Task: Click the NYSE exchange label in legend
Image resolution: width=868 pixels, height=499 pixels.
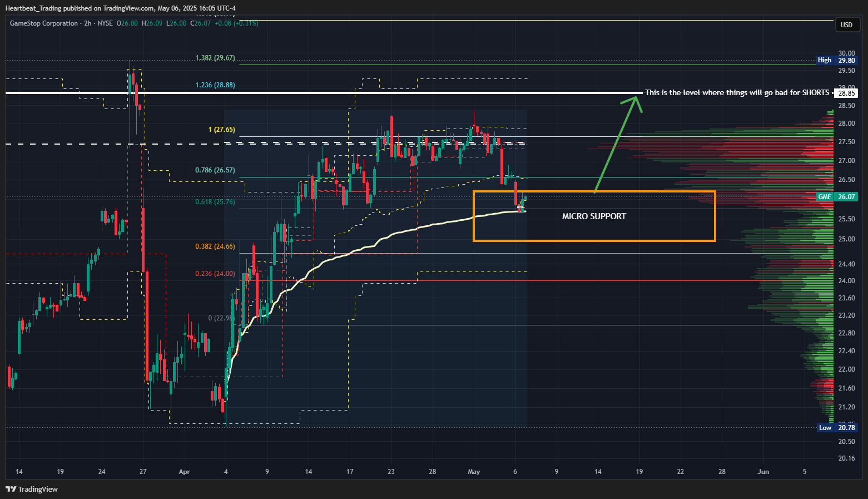Action: click(105, 23)
